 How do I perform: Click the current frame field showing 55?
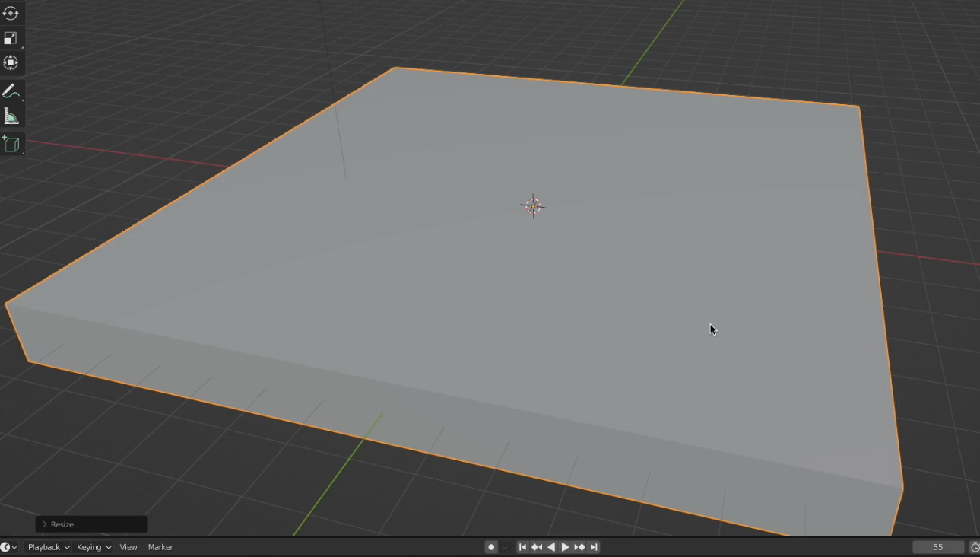[x=938, y=547]
